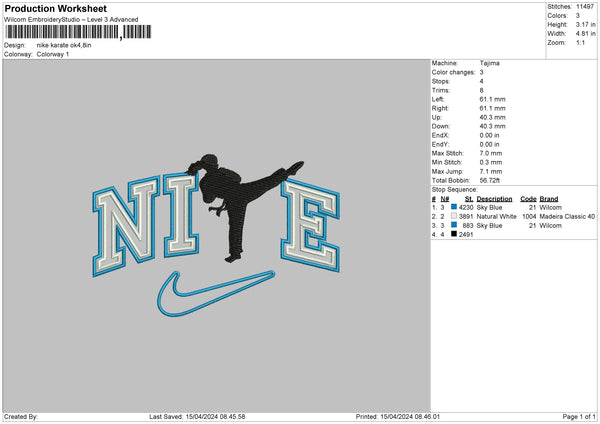Image resolution: width=600 pixels, height=424 pixels.
Task: Click the 'Left:' value '61.1 mm'
Action: (x=492, y=99)
